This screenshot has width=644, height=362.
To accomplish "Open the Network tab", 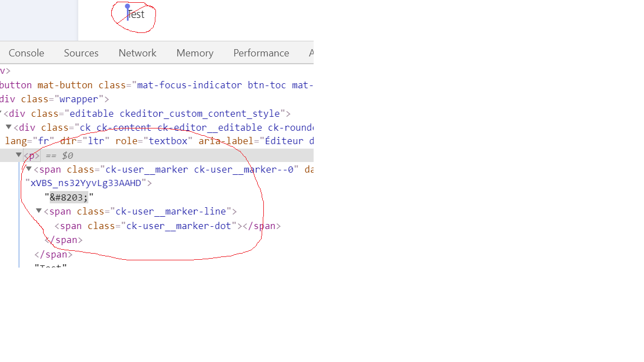I will (x=137, y=53).
